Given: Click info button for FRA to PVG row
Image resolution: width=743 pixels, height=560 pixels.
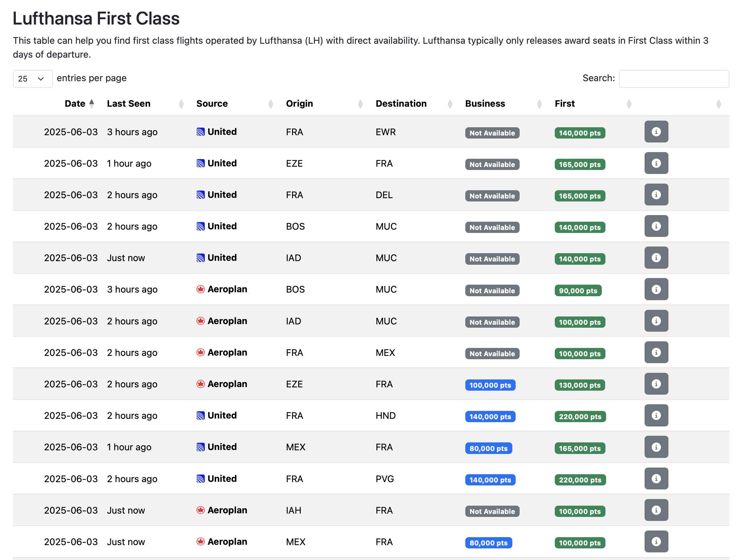Looking at the screenshot, I should 656,479.
